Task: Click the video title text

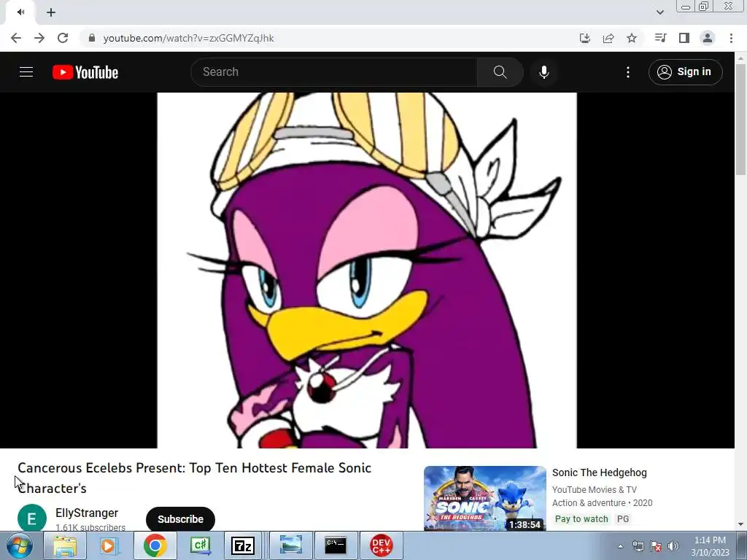Action: [x=194, y=478]
